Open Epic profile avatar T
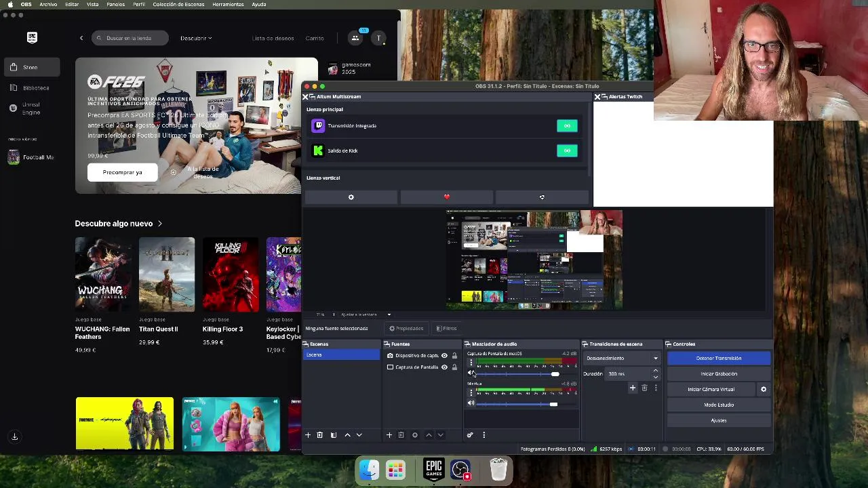868x488 pixels. coord(378,38)
